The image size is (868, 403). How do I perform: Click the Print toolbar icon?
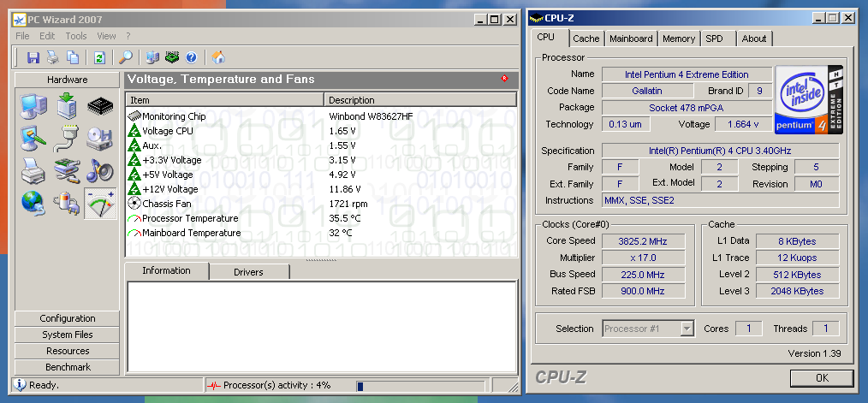pos(53,57)
